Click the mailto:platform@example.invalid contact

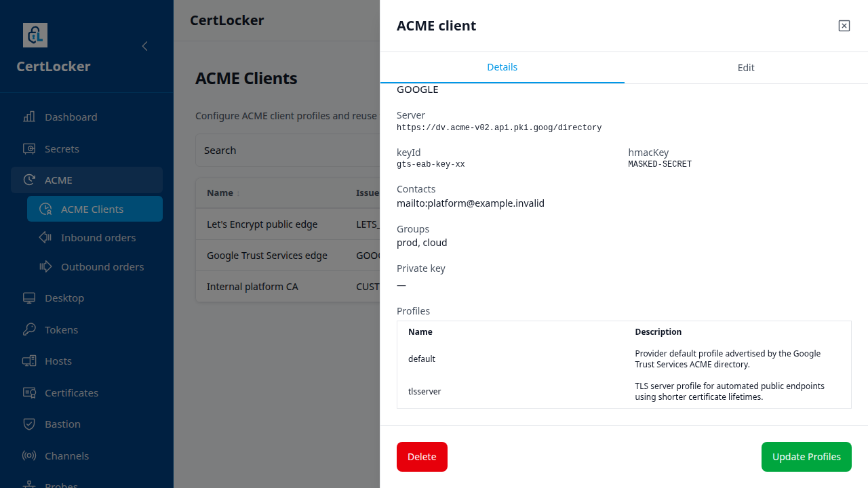click(471, 203)
